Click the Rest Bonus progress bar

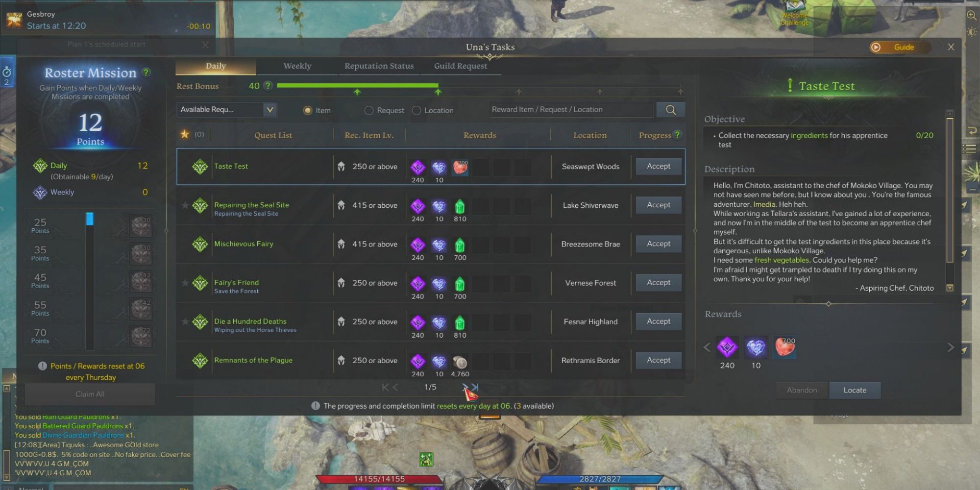pyautogui.click(x=478, y=86)
